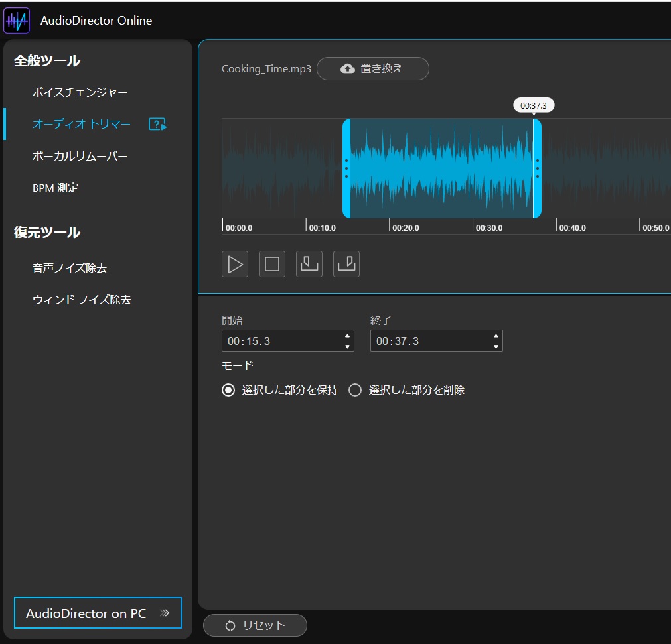Increase 開始 time with up arrow
Viewport: 671px width, 644px height.
pyautogui.click(x=347, y=336)
